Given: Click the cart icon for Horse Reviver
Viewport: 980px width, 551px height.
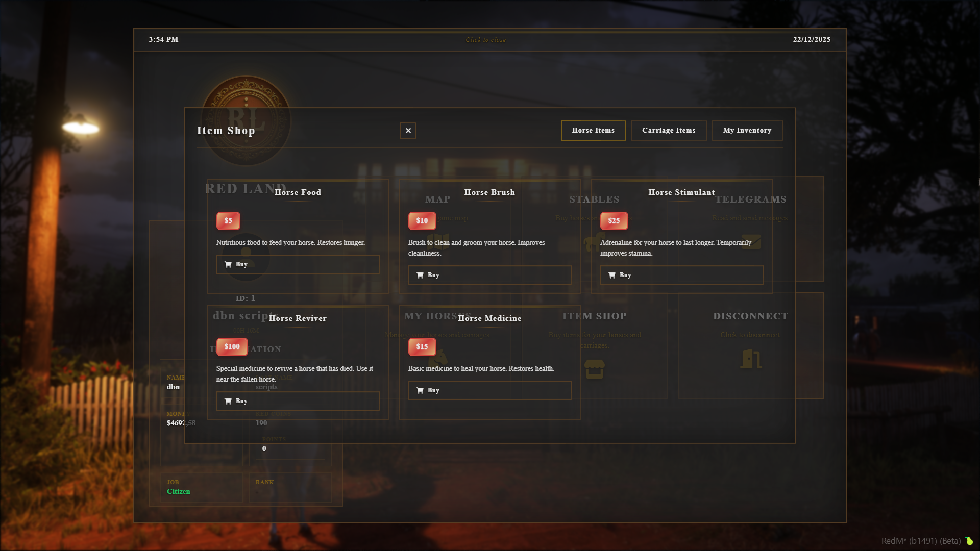Looking at the screenshot, I should [x=228, y=401].
